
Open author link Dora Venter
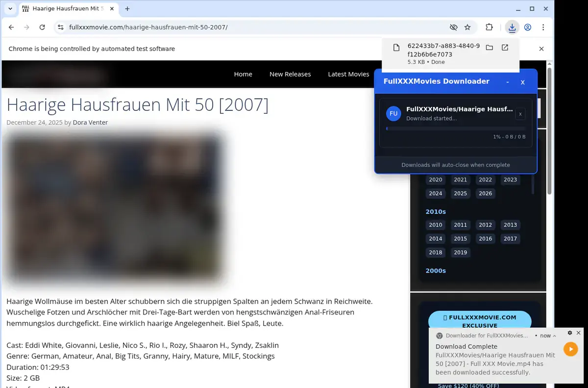coord(90,122)
